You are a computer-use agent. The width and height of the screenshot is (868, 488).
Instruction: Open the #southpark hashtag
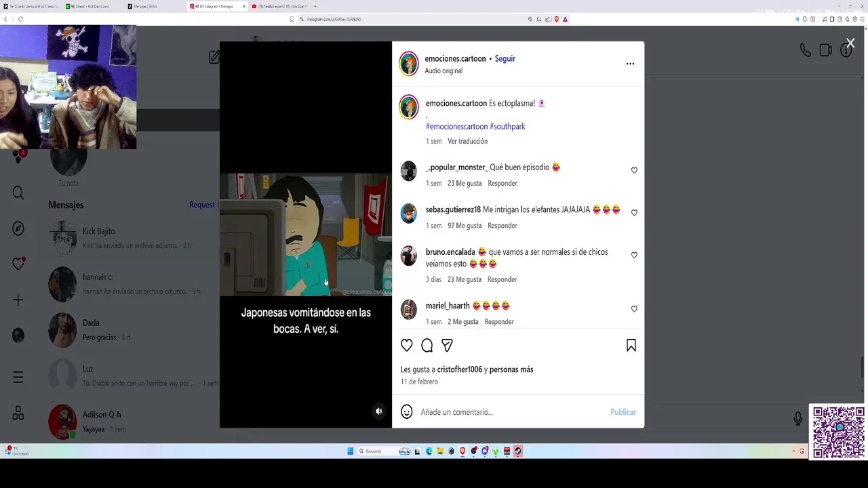[507, 127]
